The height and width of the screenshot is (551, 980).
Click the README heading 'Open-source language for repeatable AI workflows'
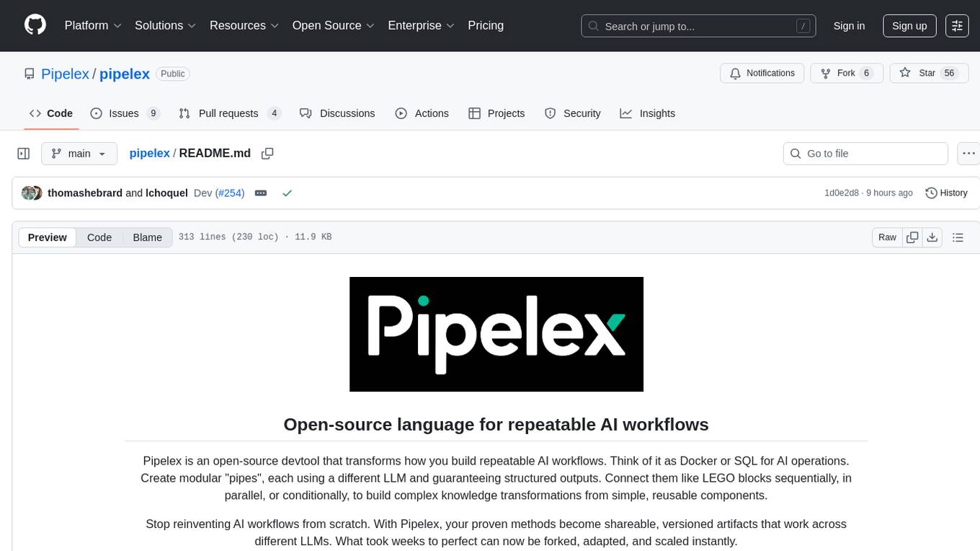click(496, 424)
